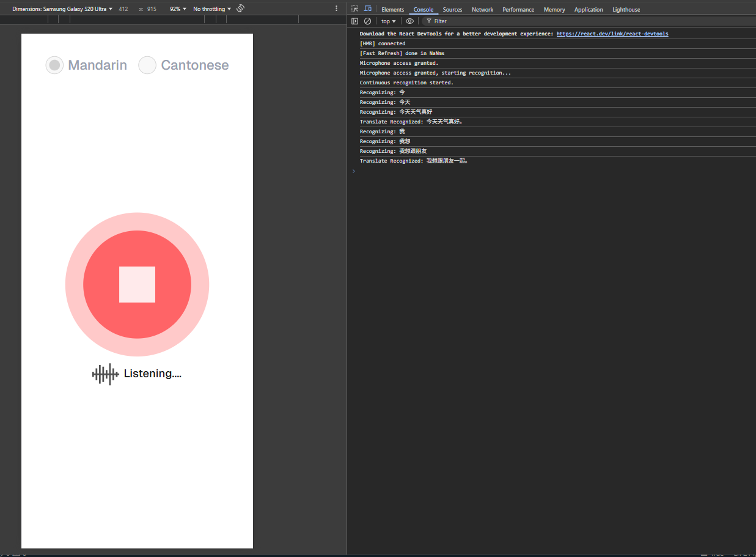The height and width of the screenshot is (557, 756).
Task: Click the inspect element selector icon
Action: (x=354, y=9)
